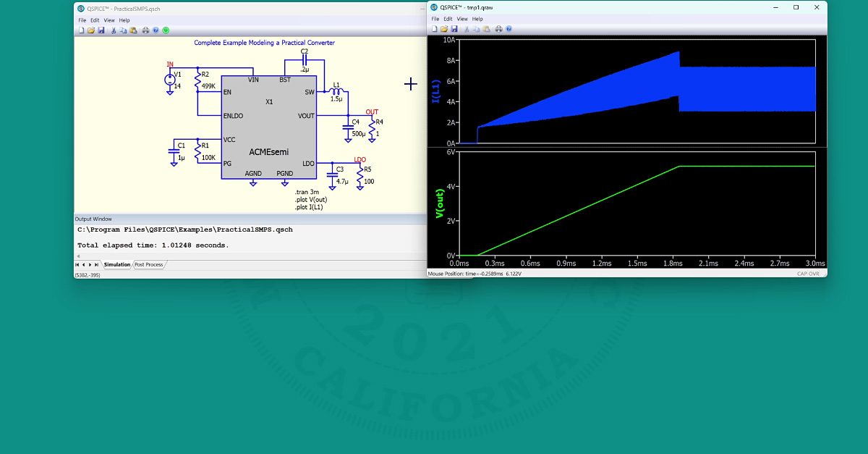Screen dimensions: 868x454
Task: Click the last-tab navigation arrow in the output window
Action: pyautogui.click(x=96, y=264)
